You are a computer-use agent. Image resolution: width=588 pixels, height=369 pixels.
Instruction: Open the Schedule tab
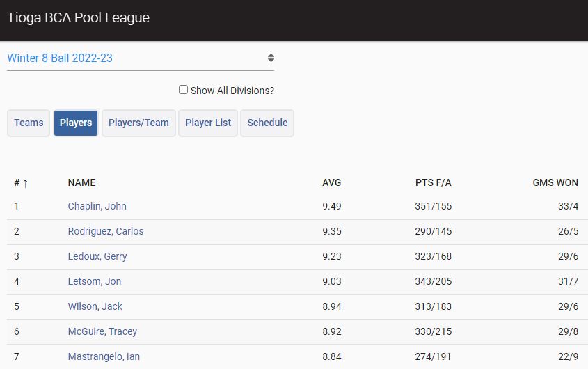(267, 123)
